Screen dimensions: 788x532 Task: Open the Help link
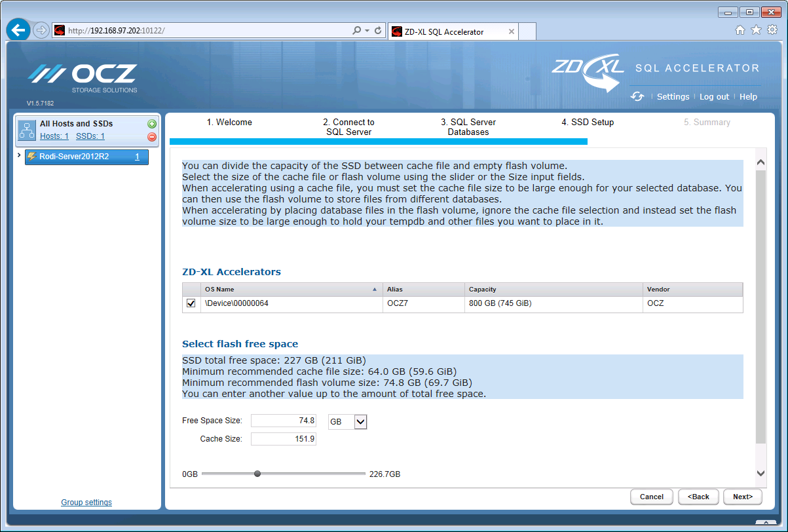click(748, 97)
